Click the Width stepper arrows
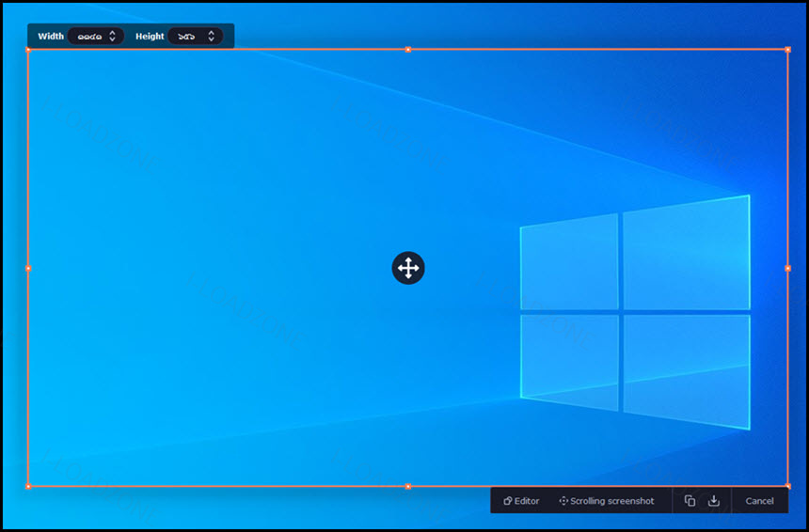This screenshot has height=532, width=809. [x=113, y=36]
